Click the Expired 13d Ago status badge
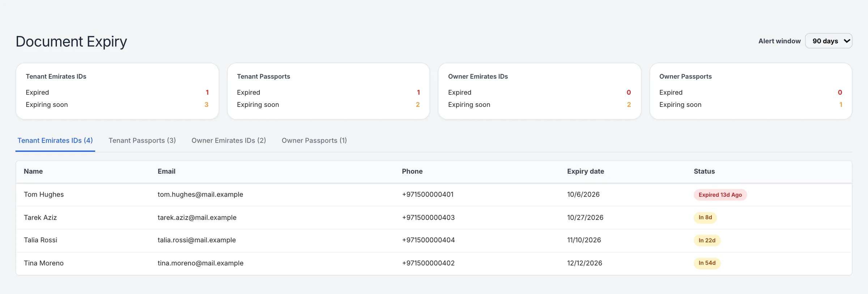The height and width of the screenshot is (294, 868). 720,195
